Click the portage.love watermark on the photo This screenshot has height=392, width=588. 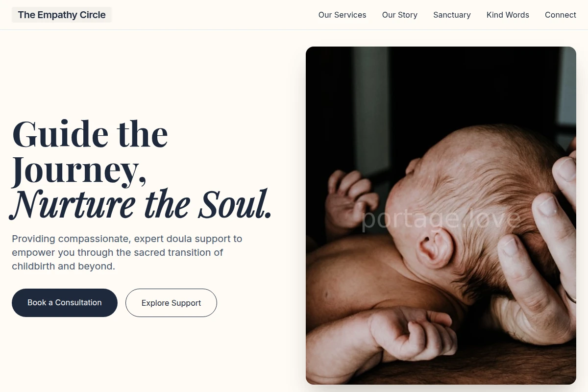click(440, 219)
